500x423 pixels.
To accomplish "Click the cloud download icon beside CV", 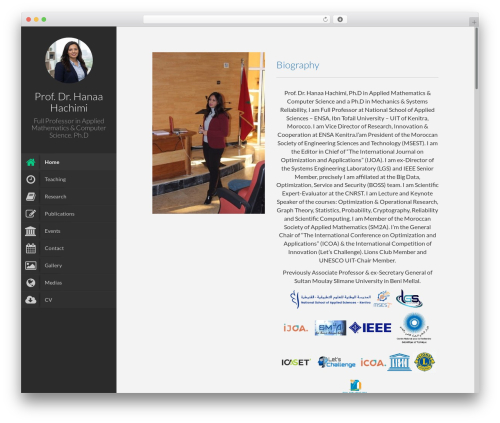I will (x=31, y=300).
